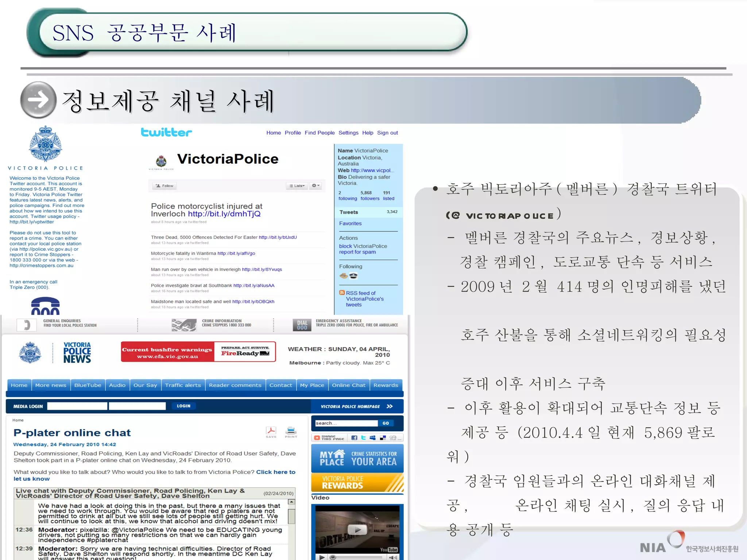Image resolution: width=747 pixels, height=560 pixels.
Task: Click the Help link
Action: tap(368, 133)
